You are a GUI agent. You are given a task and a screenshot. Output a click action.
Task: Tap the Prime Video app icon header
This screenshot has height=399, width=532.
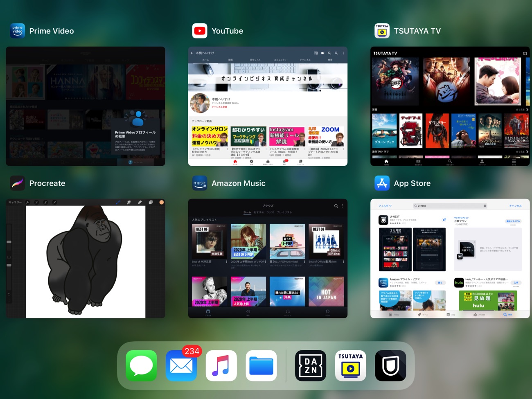(x=18, y=31)
